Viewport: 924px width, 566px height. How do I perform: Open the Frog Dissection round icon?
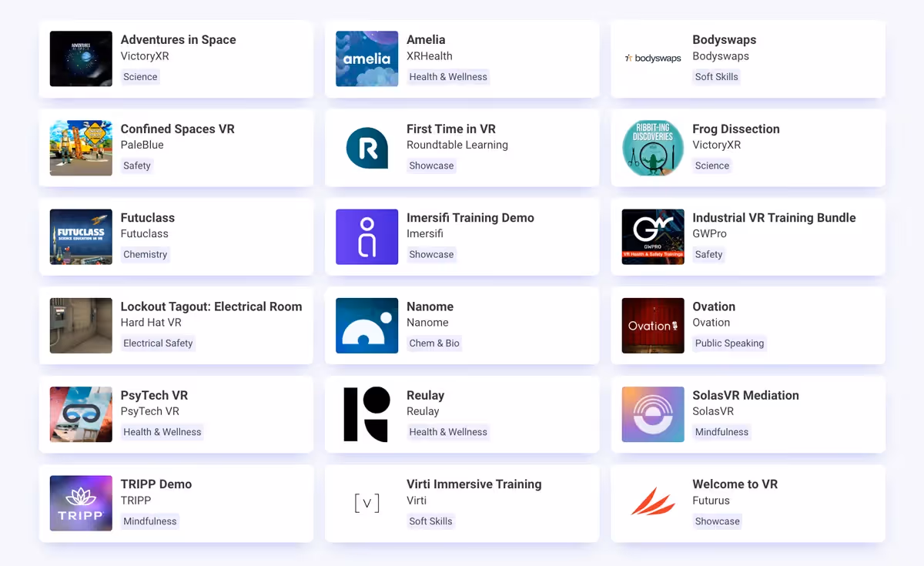(653, 148)
